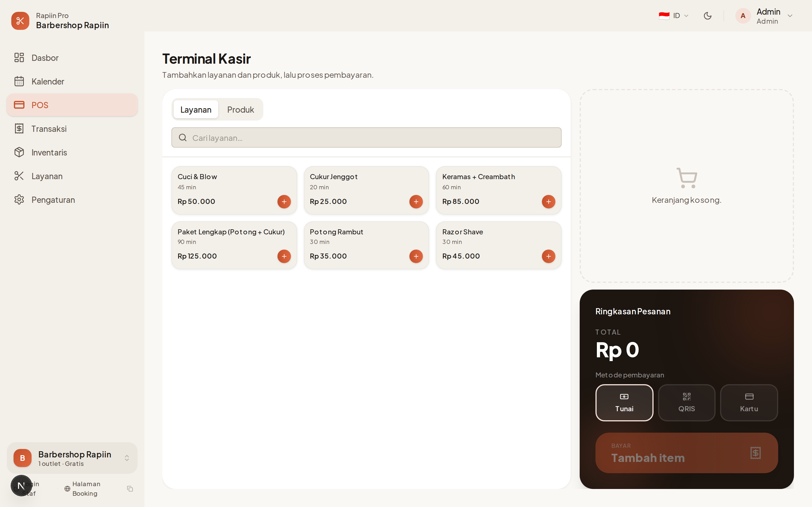Add Razor Shave with plus icon

point(548,256)
